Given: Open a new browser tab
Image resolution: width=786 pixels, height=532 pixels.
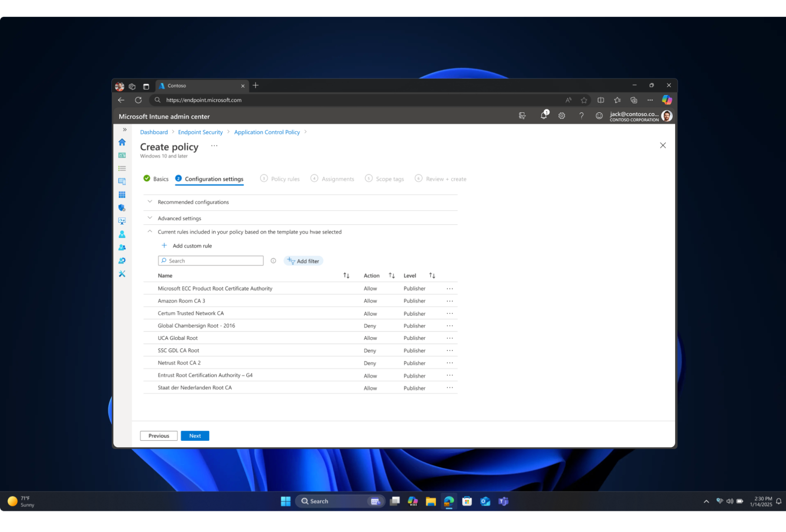Looking at the screenshot, I should (256, 85).
